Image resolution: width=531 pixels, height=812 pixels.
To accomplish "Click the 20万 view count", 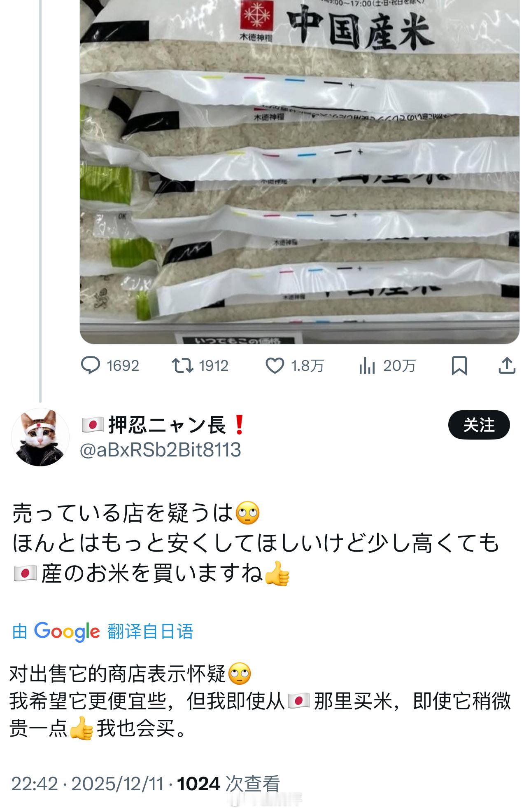I will point(399,365).
